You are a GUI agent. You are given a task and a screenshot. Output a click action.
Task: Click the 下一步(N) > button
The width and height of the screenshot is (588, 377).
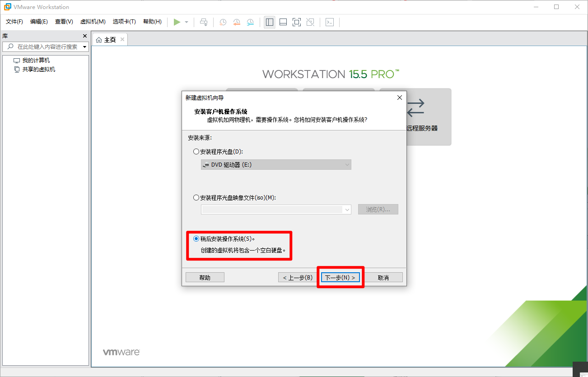341,277
